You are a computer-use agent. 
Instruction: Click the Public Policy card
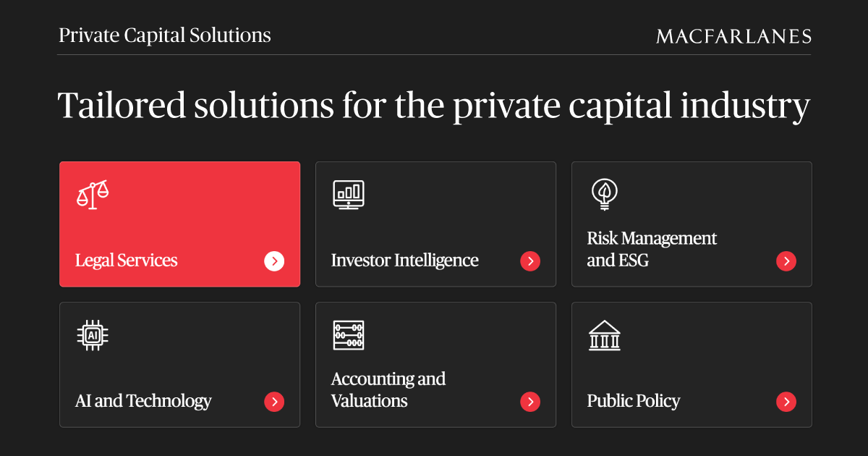pyautogui.click(x=692, y=365)
